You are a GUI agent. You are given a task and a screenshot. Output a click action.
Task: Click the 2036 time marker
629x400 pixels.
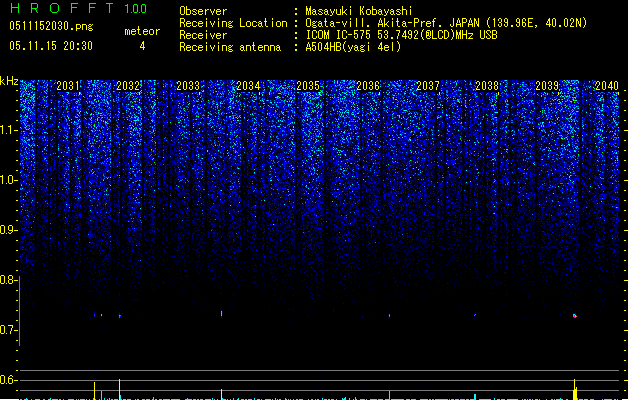point(368,86)
